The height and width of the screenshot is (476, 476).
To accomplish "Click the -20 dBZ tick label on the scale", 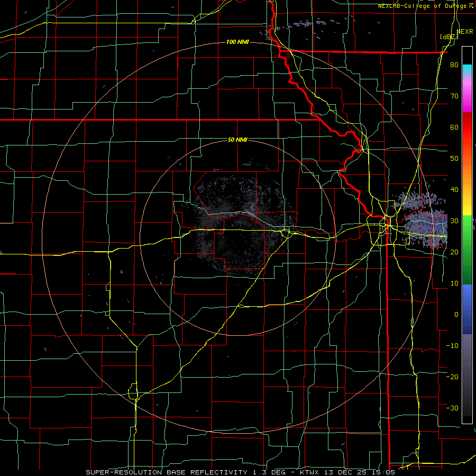I will (x=452, y=377).
